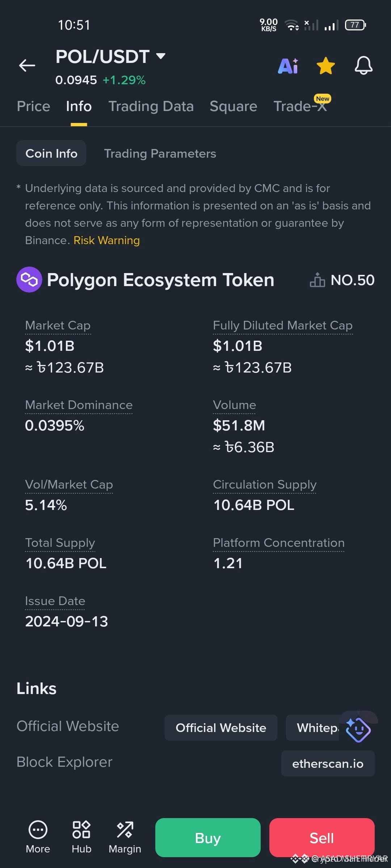Open the Risk Warning link
This screenshot has height=868, width=391.
point(106,241)
